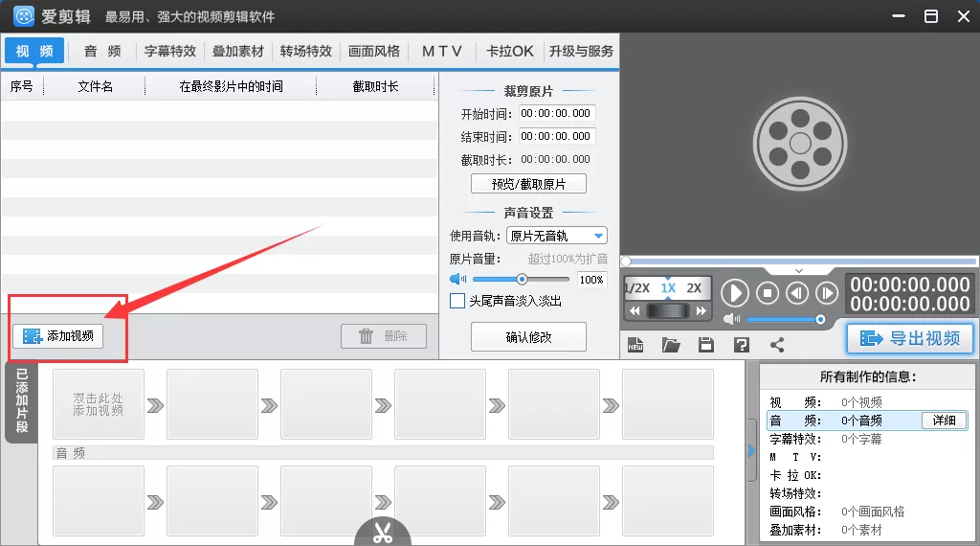The image size is (980, 546).
Task: Click 在最终影片中的时间 column header
Action: (x=231, y=86)
